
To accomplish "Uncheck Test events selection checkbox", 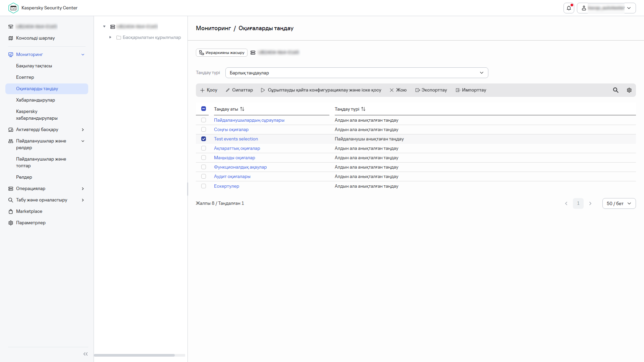I will (204, 139).
